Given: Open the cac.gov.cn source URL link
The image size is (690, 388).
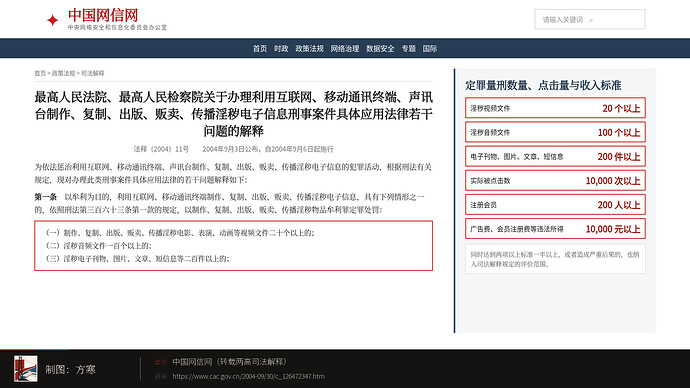Looking at the screenshot, I should pyautogui.click(x=248, y=376).
